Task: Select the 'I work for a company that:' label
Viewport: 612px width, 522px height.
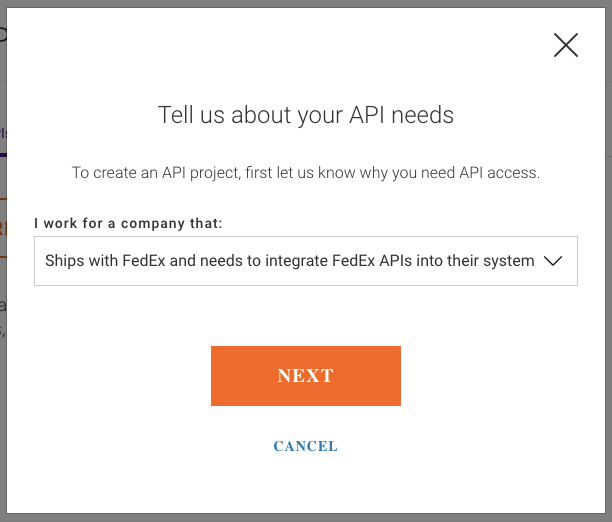Action: coord(128,224)
